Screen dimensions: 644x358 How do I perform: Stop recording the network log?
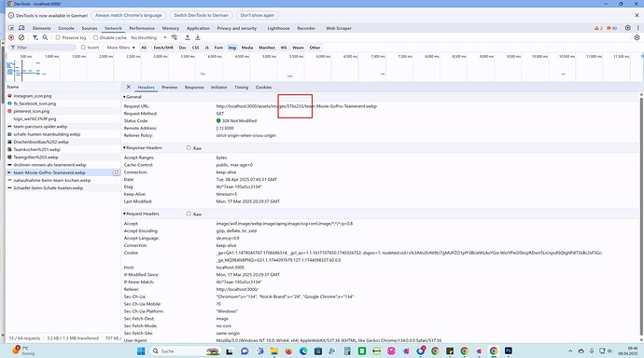click(11, 37)
